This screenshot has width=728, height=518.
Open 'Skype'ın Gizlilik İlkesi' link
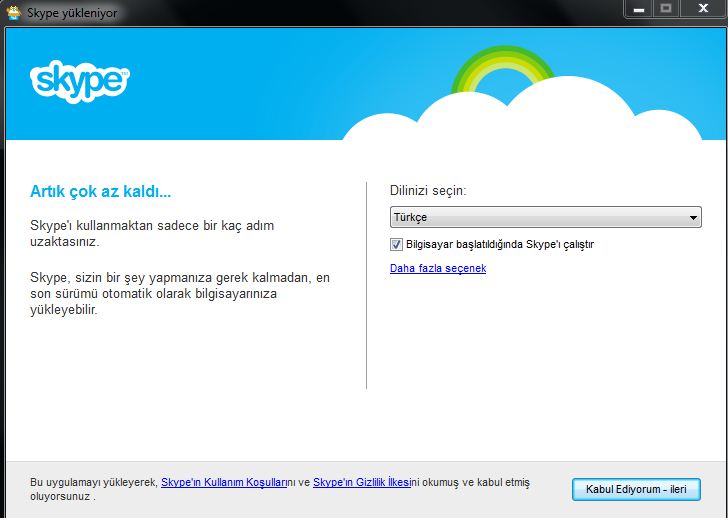coord(361,482)
